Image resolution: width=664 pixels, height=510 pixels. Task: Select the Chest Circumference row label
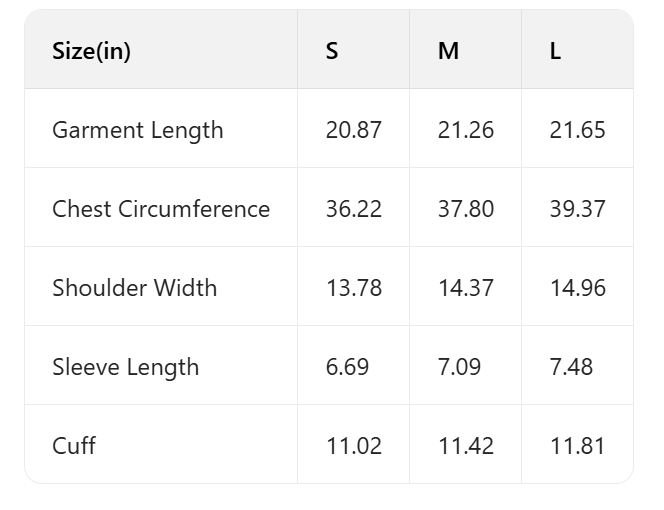coord(161,209)
